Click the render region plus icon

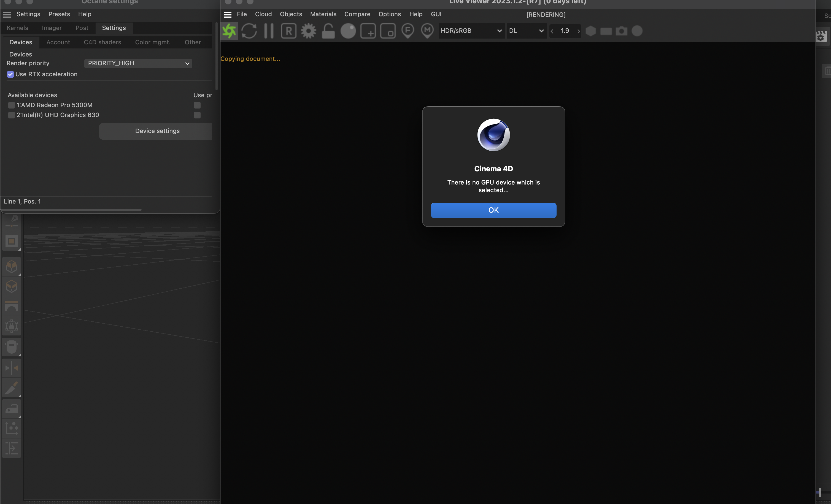(368, 31)
